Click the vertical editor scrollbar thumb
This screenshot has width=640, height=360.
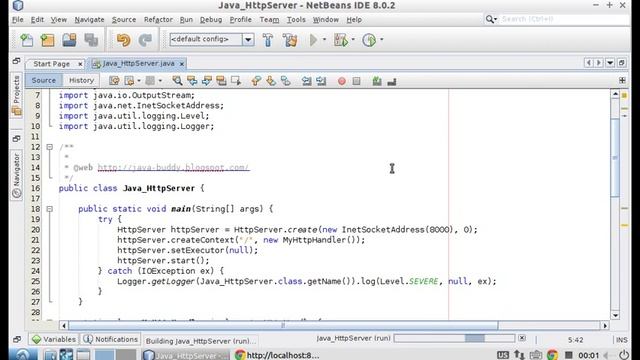pyautogui.click(x=615, y=157)
